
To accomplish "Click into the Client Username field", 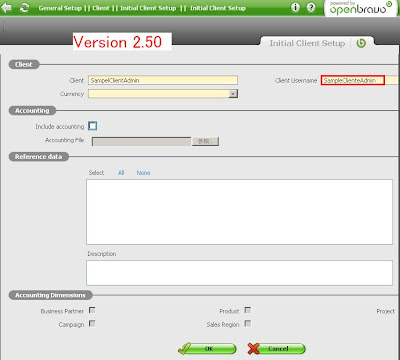I will 360,80.
